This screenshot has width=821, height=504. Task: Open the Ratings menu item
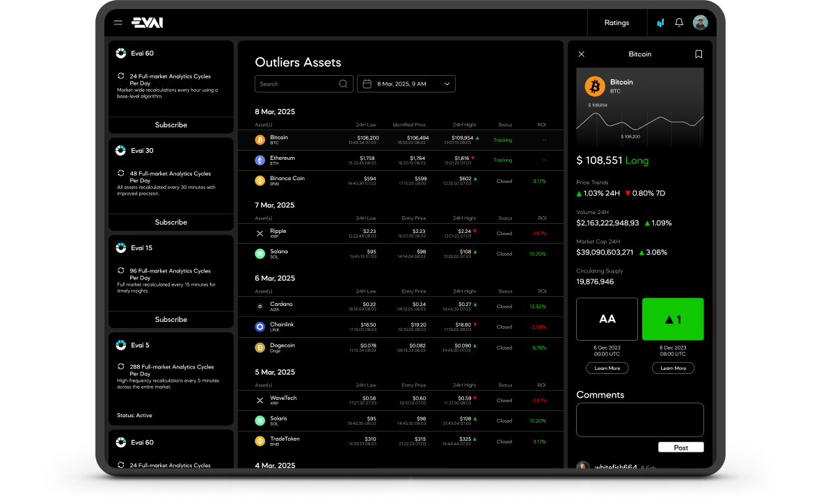pos(616,22)
